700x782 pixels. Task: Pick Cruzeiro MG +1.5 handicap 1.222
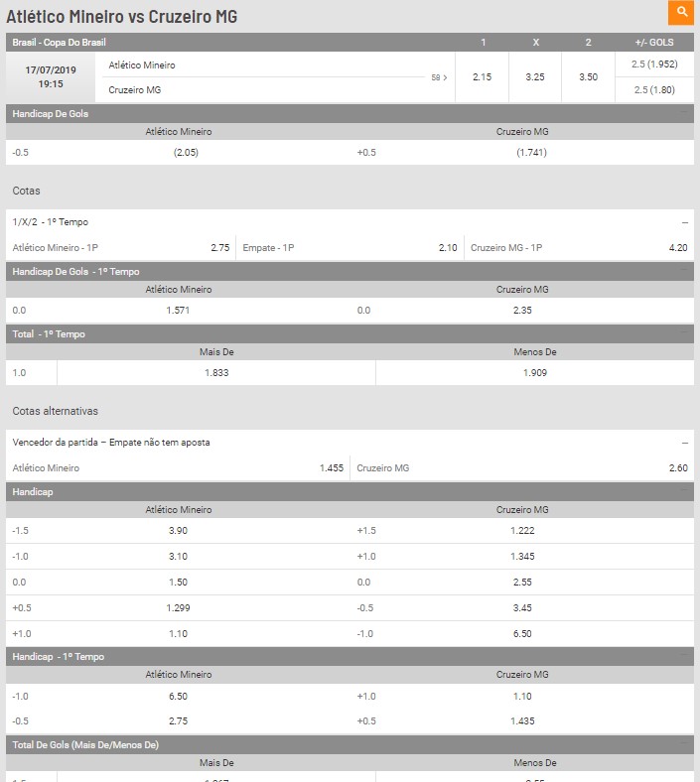[522, 531]
